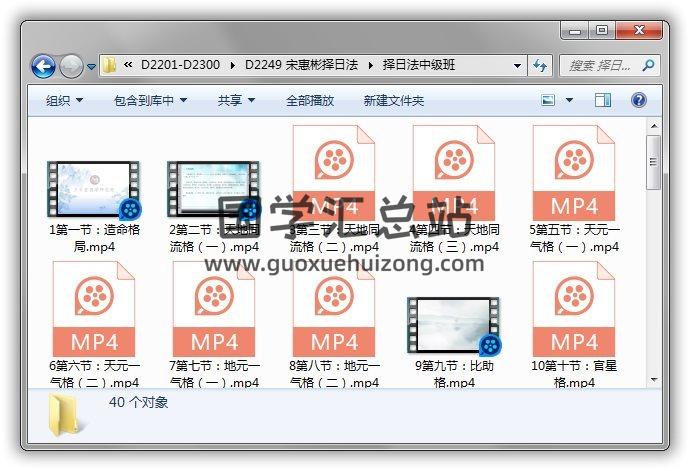Click 新建文件夹 button
This screenshot has height=471, width=690.
click(393, 101)
